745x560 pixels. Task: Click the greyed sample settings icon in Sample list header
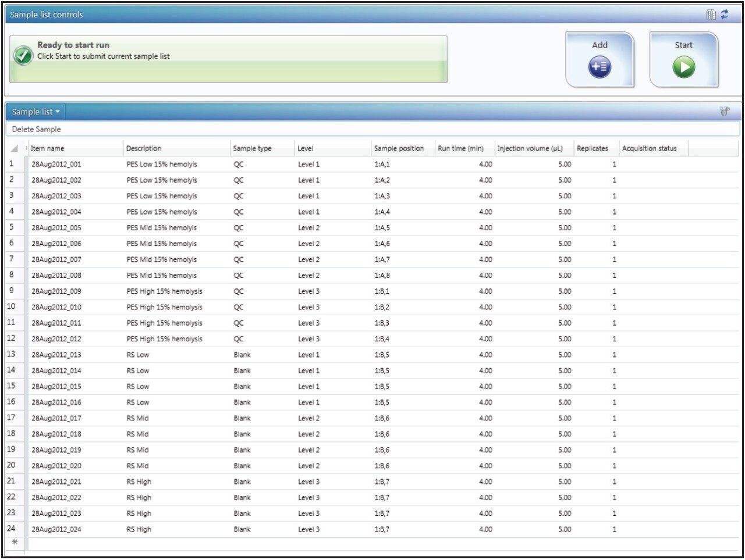(x=724, y=111)
